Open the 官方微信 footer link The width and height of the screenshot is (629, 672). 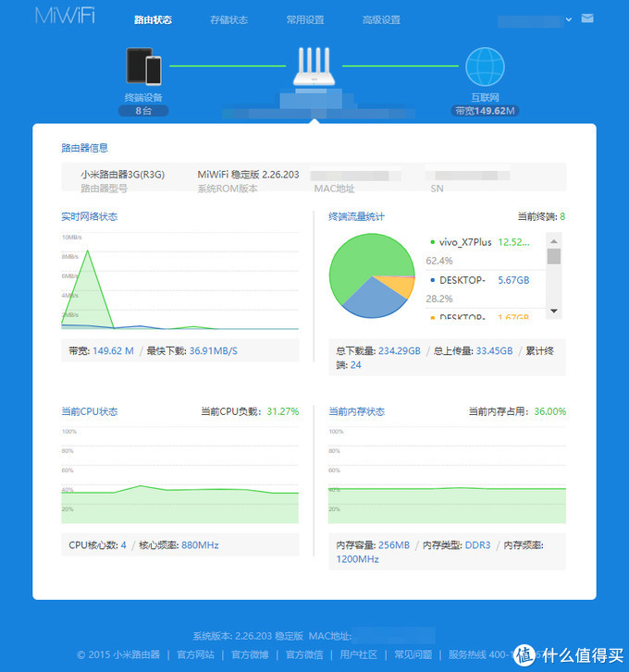point(304,654)
